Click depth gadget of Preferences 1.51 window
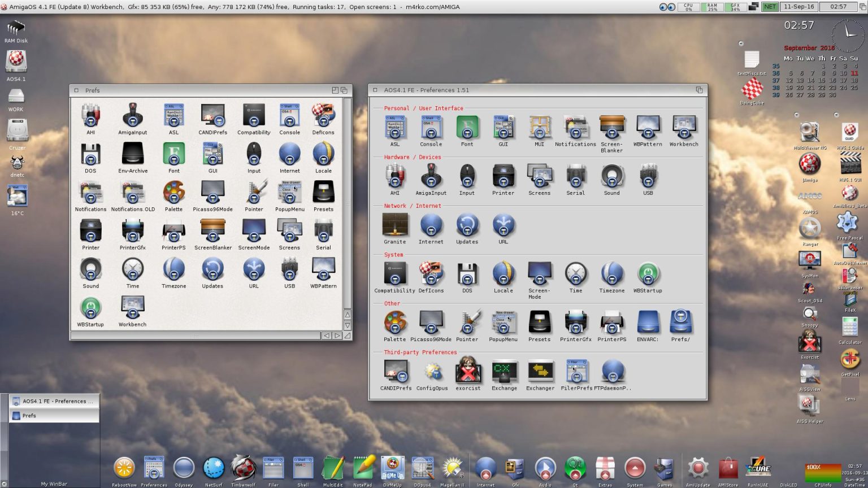Viewport: 868px width, 488px height. [699, 90]
